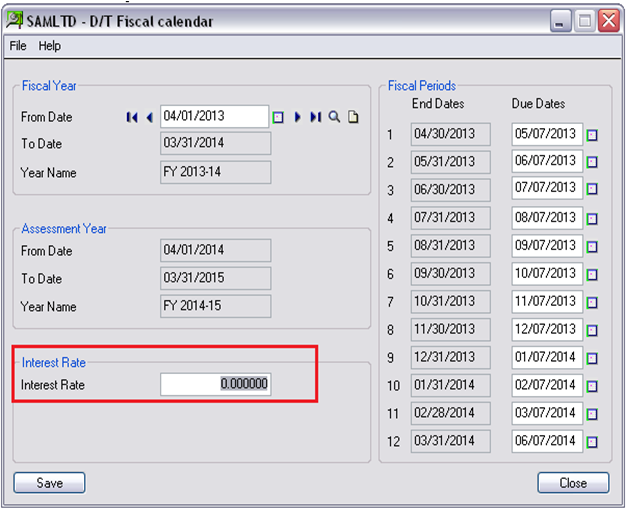Click end date 04/30/2013
The image size is (627, 511).
[451, 134]
